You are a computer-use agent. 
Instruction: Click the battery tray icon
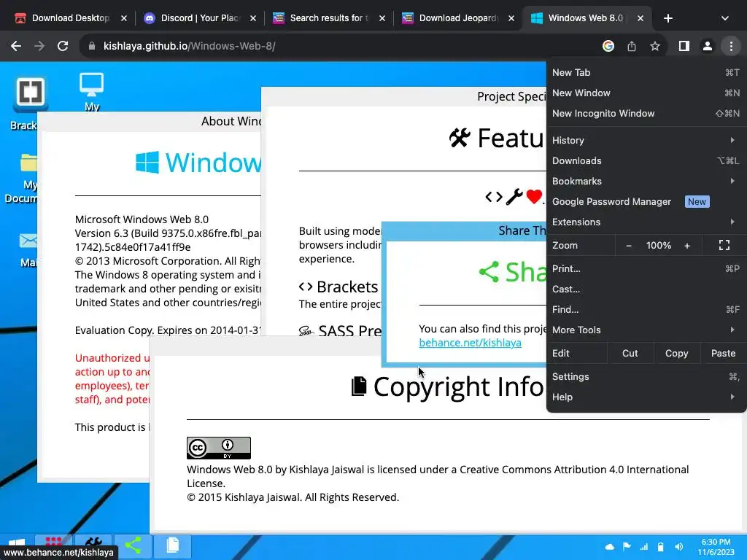(x=660, y=547)
